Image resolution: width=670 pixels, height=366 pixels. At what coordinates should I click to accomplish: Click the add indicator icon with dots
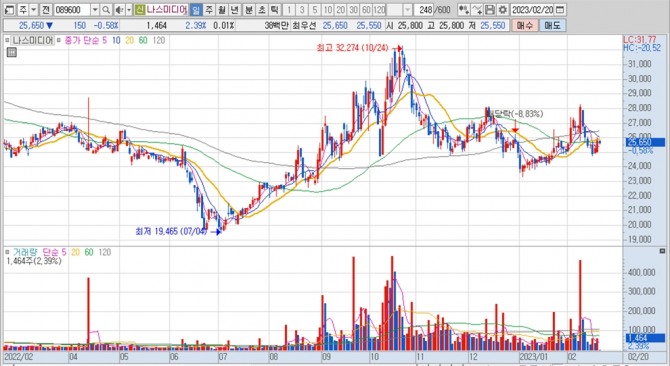click(464, 9)
